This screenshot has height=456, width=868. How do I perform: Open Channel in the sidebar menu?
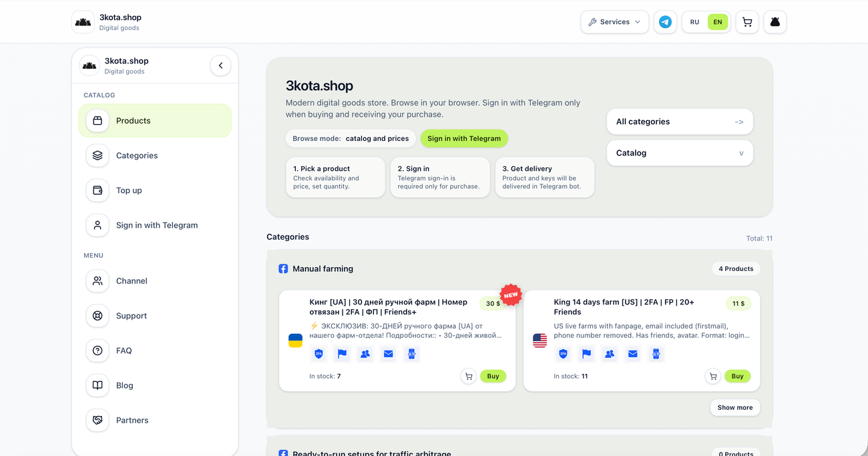coord(155,281)
